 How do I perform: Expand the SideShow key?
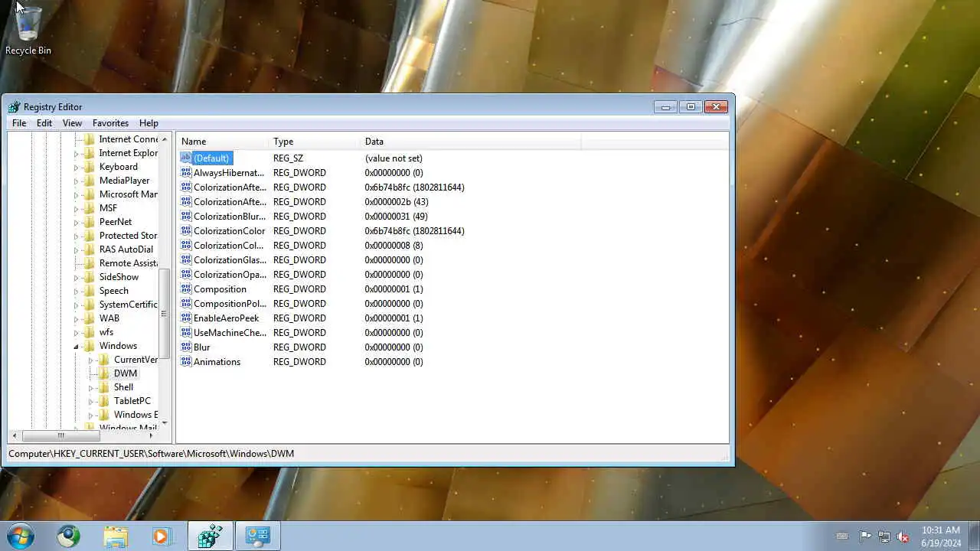77,277
